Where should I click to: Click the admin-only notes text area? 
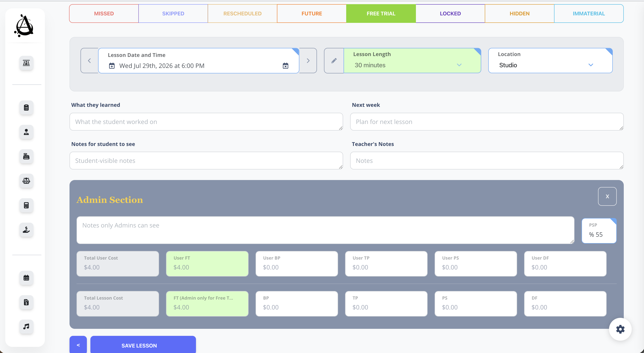coord(326,230)
